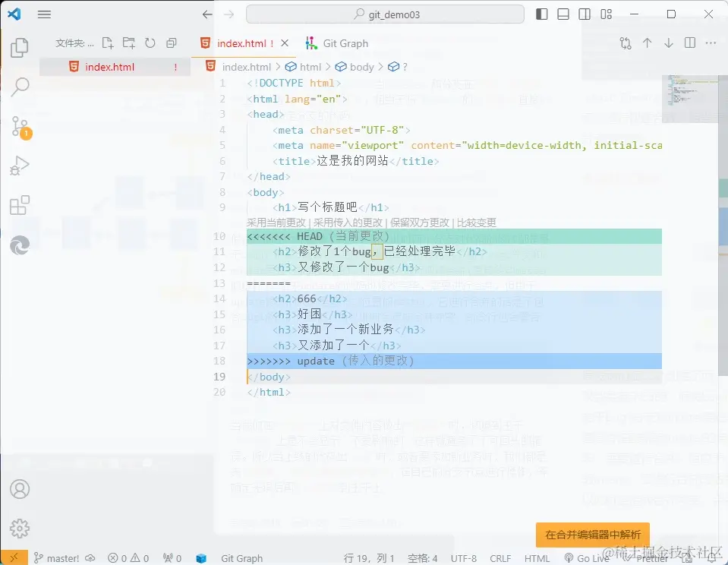The height and width of the screenshot is (565, 728).
Task: Go to previous conflict with up arrow
Action: 648,43
